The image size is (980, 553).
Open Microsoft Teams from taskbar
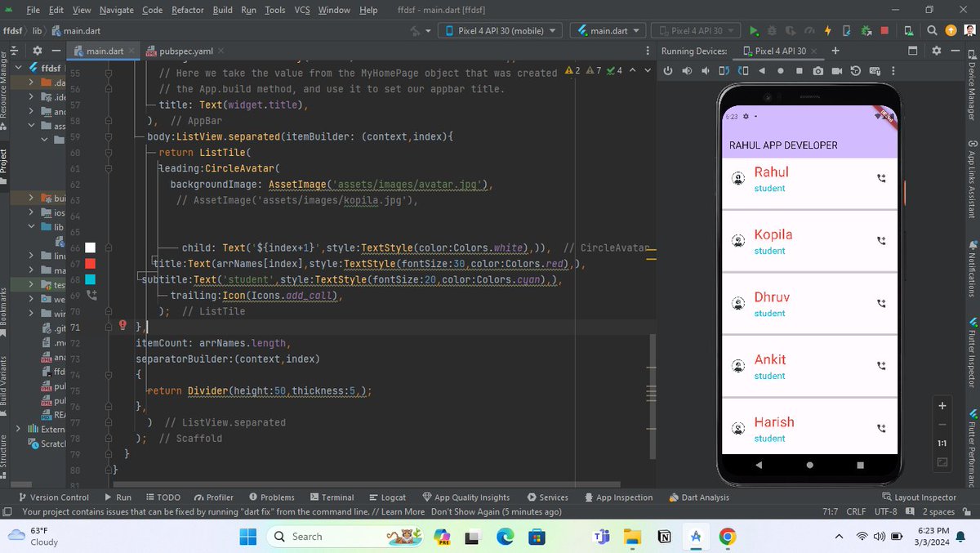[x=602, y=537]
